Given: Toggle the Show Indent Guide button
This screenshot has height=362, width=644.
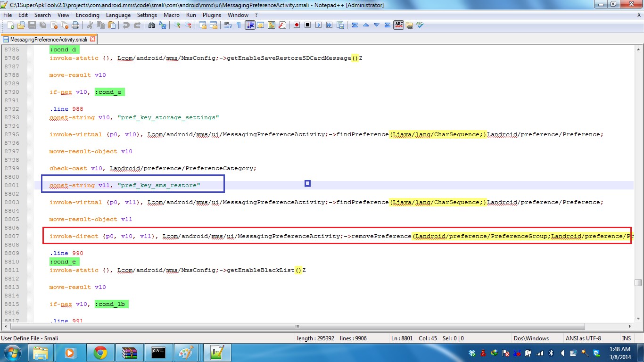Looking at the screenshot, I should click(x=250, y=25).
